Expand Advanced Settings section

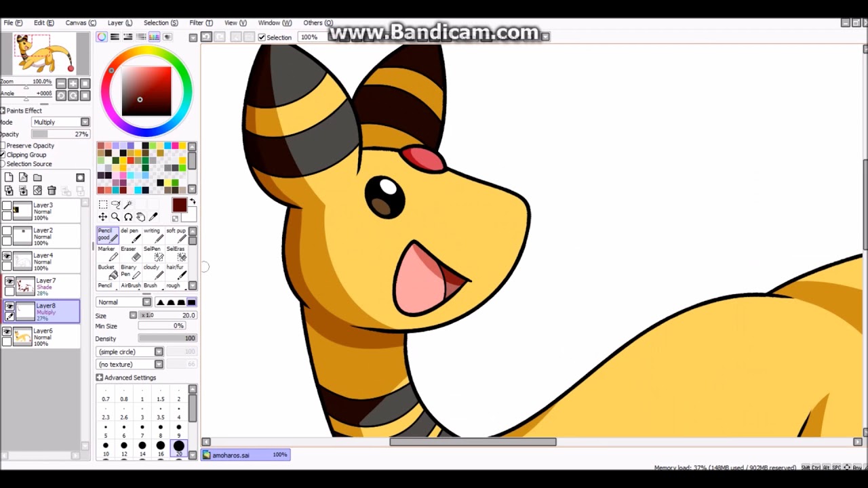[100, 378]
